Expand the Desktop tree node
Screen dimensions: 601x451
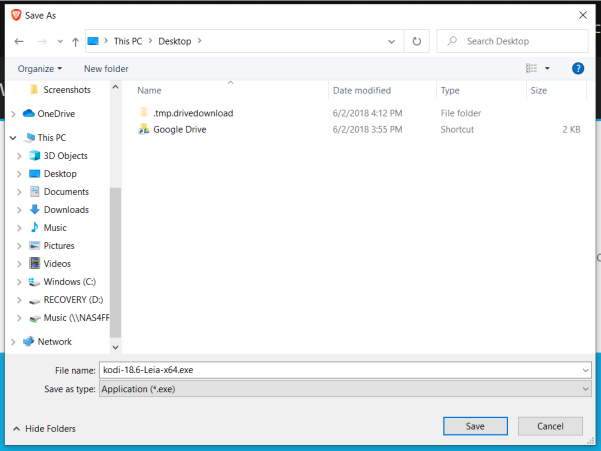[x=19, y=174]
